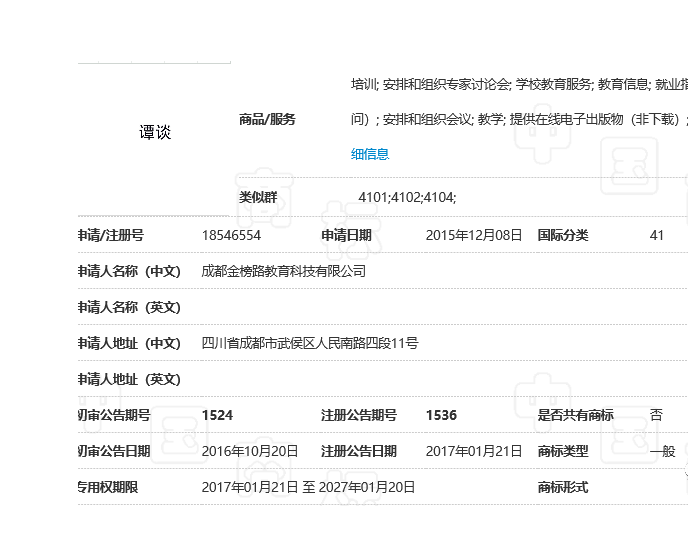Click registration number 18546554
688x534 pixels.
[x=231, y=235]
